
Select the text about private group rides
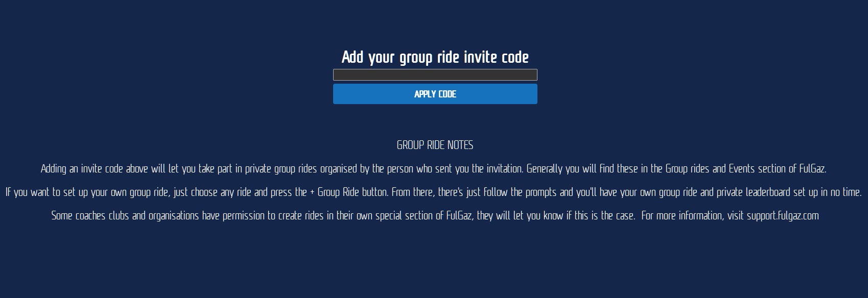click(434, 167)
